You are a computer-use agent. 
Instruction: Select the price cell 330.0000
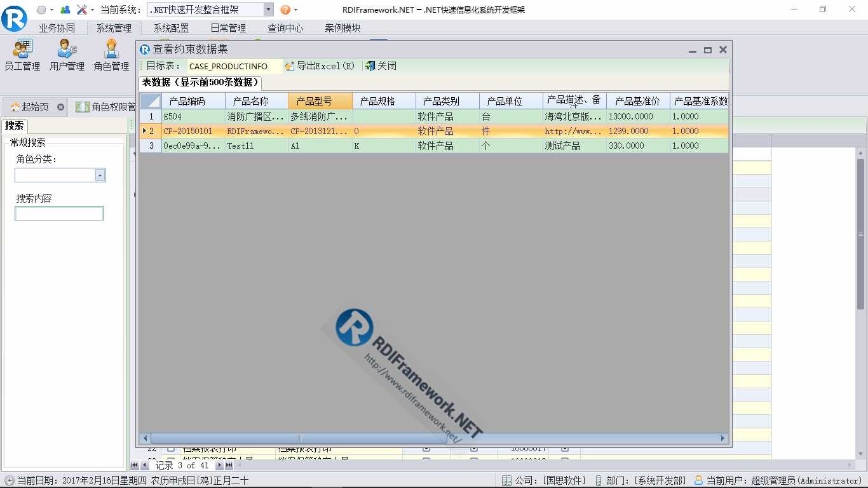(x=638, y=146)
